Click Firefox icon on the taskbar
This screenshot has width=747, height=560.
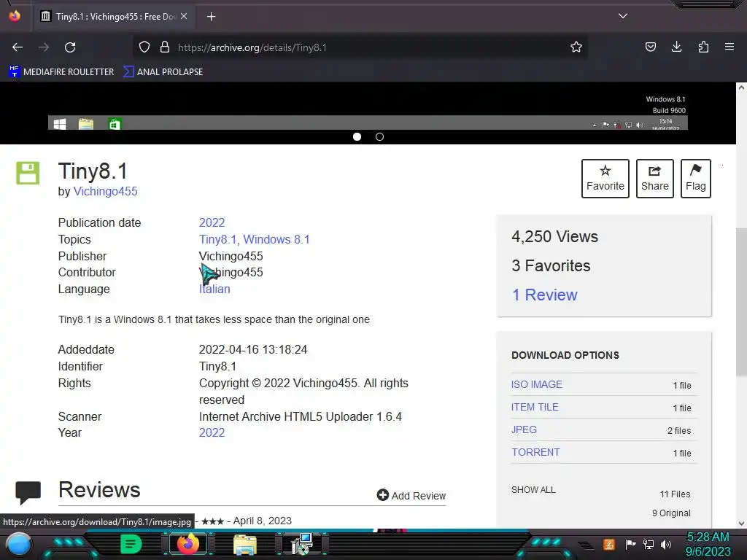click(187, 544)
